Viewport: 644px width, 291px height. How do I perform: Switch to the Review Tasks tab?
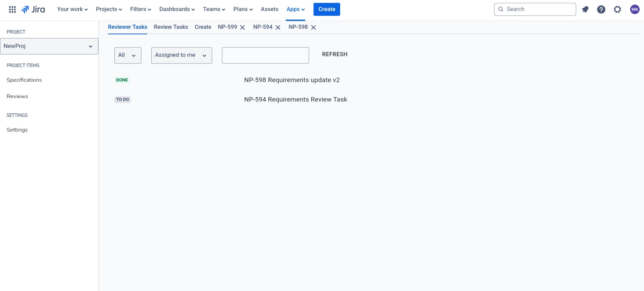[x=171, y=27]
